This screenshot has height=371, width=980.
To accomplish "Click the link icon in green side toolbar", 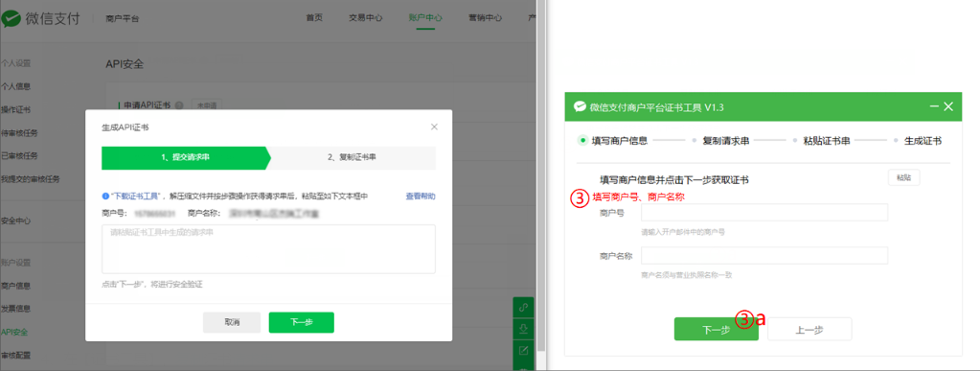I will pyautogui.click(x=523, y=307).
